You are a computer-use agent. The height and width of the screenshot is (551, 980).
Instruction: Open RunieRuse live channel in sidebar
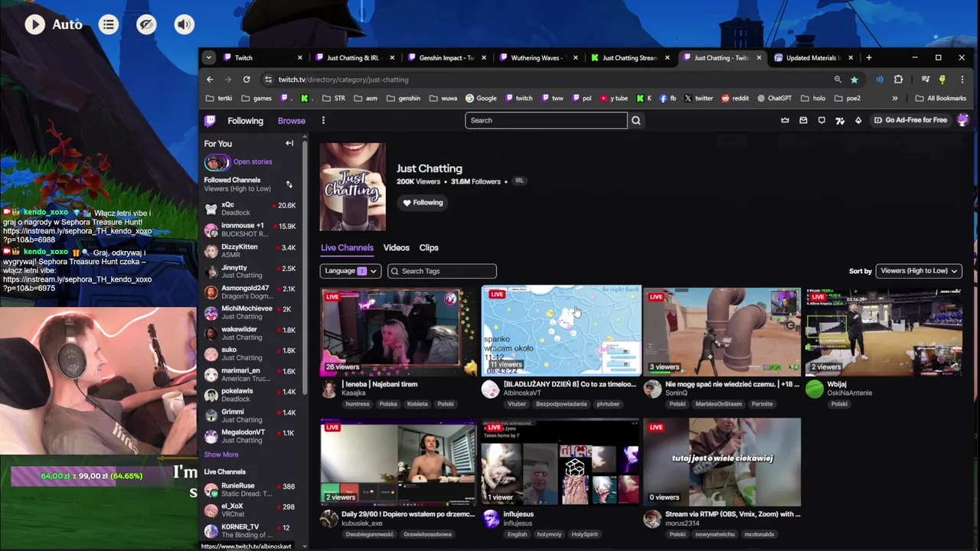[x=250, y=490]
